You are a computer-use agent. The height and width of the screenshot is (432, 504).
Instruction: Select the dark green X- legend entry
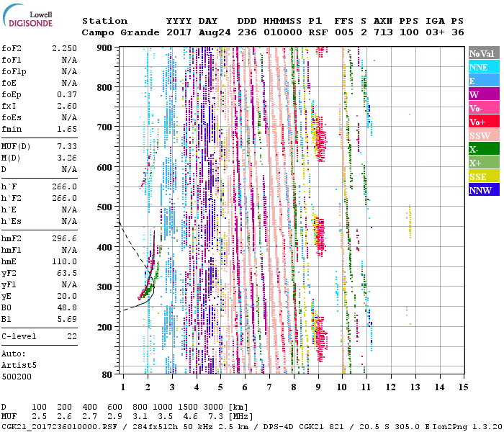tap(482, 149)
